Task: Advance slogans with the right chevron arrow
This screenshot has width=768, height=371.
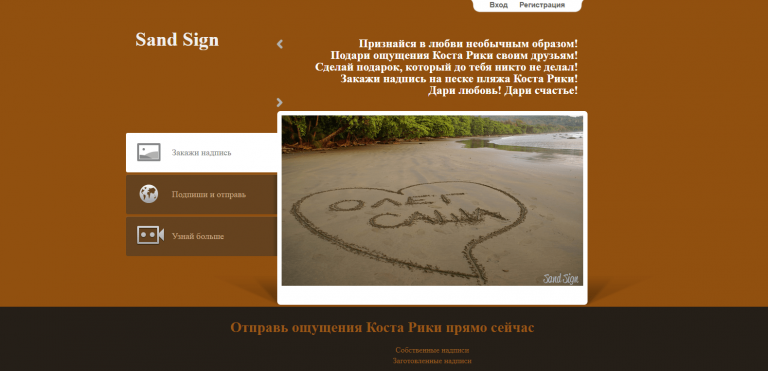Action: (280, 102)
